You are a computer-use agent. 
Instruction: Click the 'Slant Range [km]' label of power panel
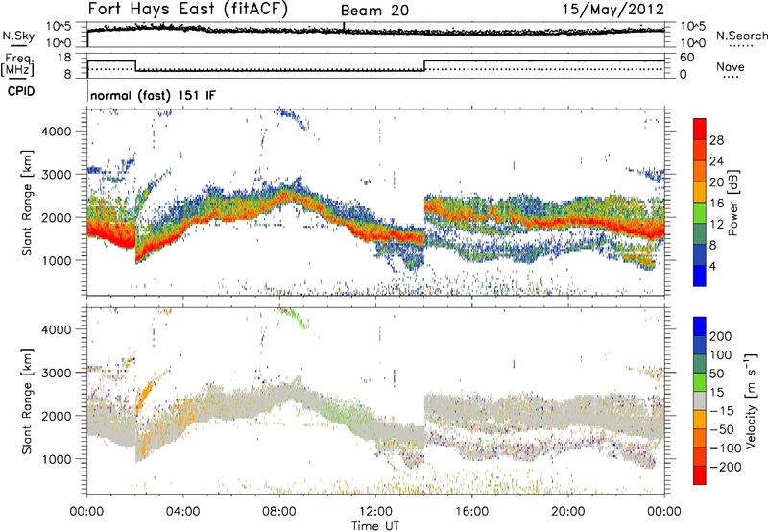(x=27, y=203)
